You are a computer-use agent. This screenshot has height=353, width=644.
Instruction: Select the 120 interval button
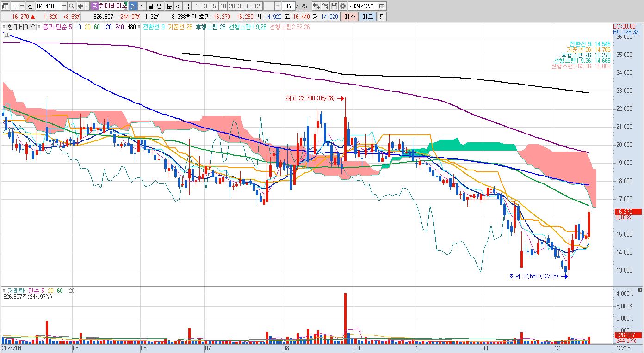point(259,6)
